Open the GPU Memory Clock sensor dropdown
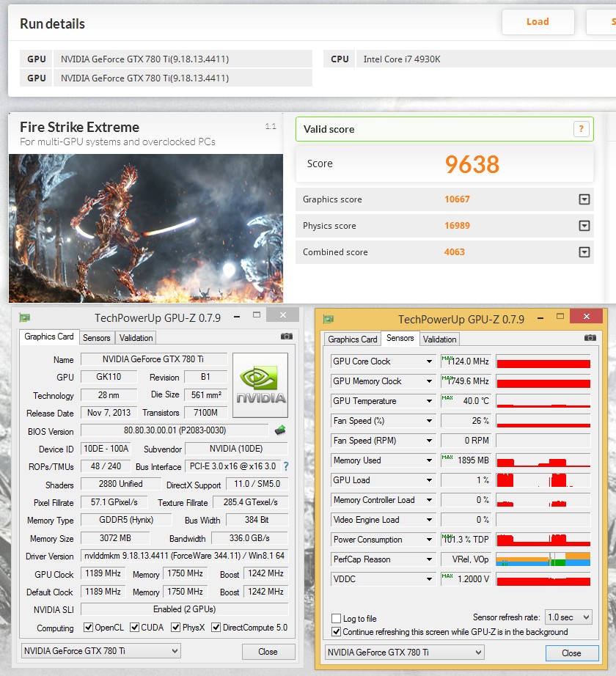The height and width of the screenshot is (676, 616). tap(429, 381)
